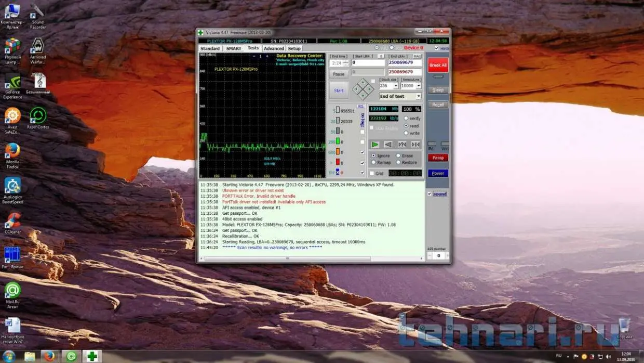Screen dimensions: 644x363
Task: Click the Start LBA input field
Action: click(368, 62)
